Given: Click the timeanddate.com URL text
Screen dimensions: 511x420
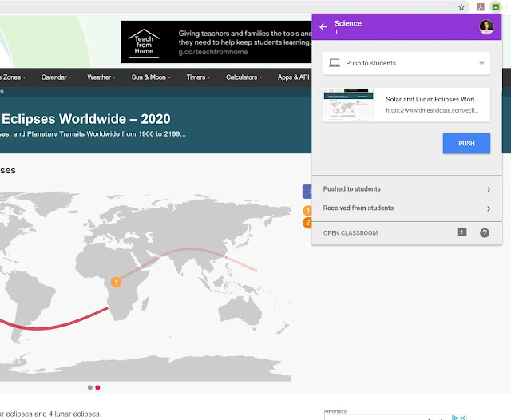Looking at the screenshot, I should click(x=432, y=110).
